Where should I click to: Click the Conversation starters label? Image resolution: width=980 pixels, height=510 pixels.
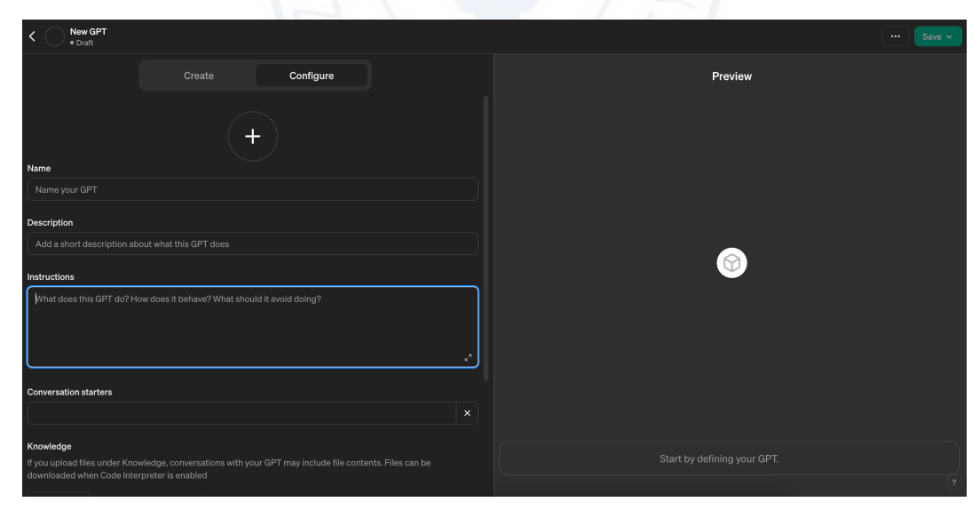pos(69,392)
